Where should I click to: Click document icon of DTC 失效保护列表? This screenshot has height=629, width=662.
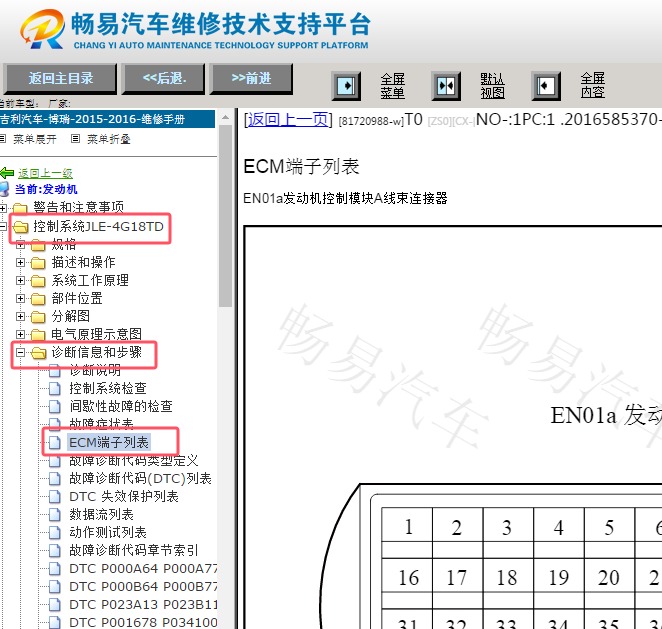[x=54, y=496]
